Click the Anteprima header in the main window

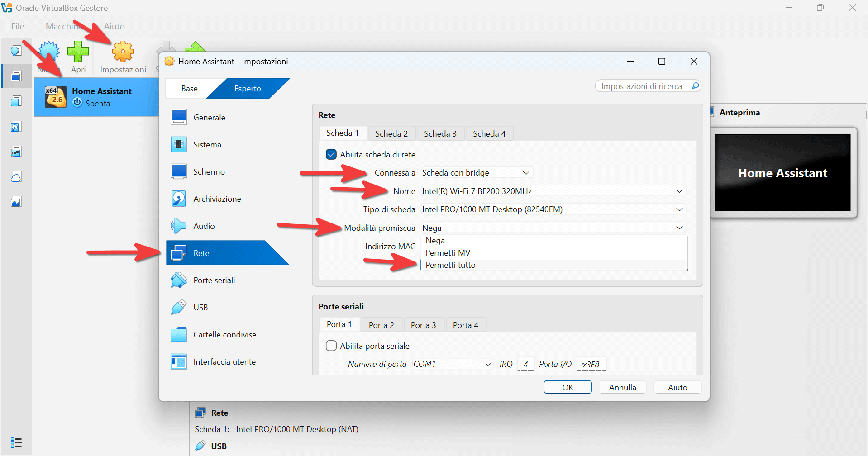(x=739, y=112)
